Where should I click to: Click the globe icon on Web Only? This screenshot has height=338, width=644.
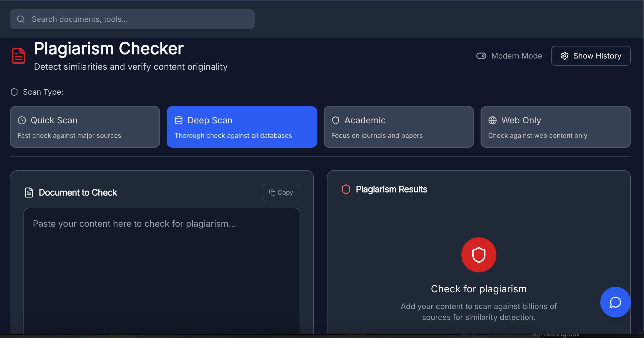click(x=493, y=120)
